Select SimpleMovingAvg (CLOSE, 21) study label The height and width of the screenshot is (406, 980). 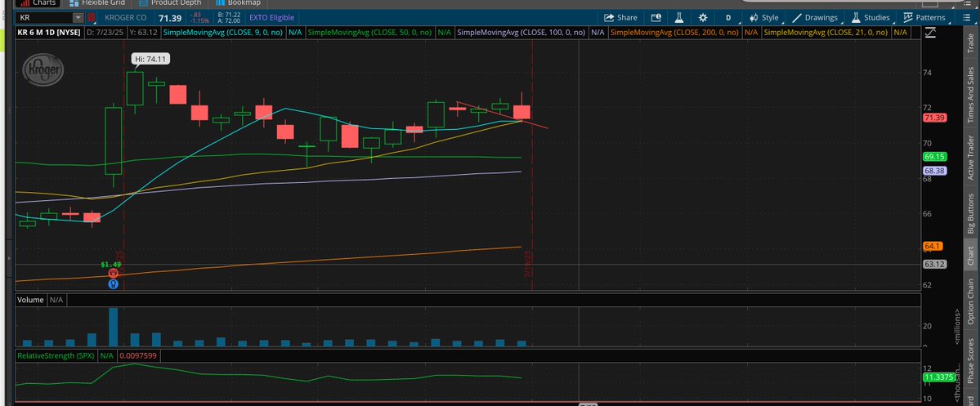(826, 32)
